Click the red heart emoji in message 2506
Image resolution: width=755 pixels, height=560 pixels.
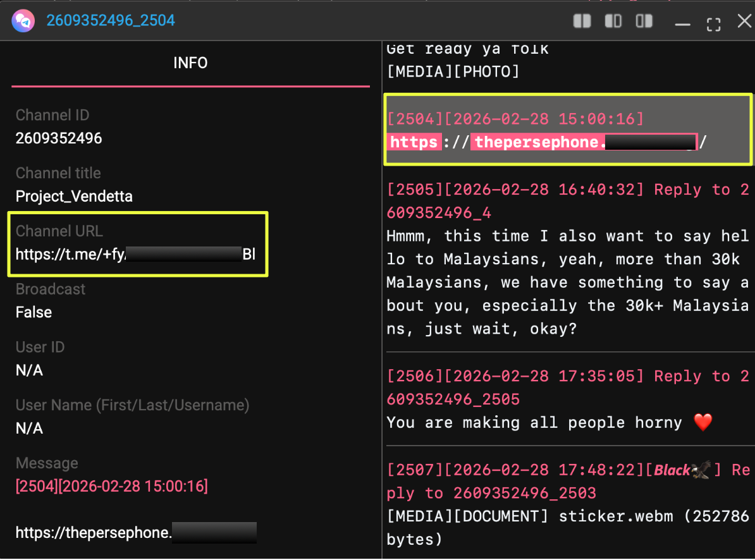(x=703, y=422)
